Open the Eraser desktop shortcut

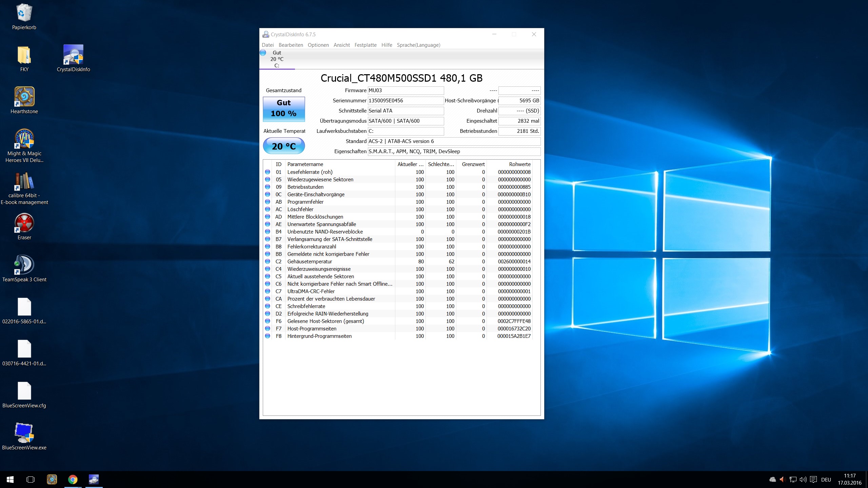pos(24,223)
